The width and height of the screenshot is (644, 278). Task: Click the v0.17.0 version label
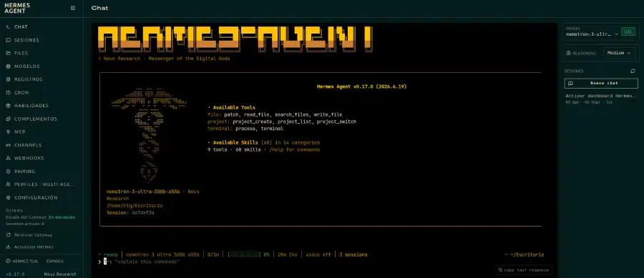(x=15, y=274)
